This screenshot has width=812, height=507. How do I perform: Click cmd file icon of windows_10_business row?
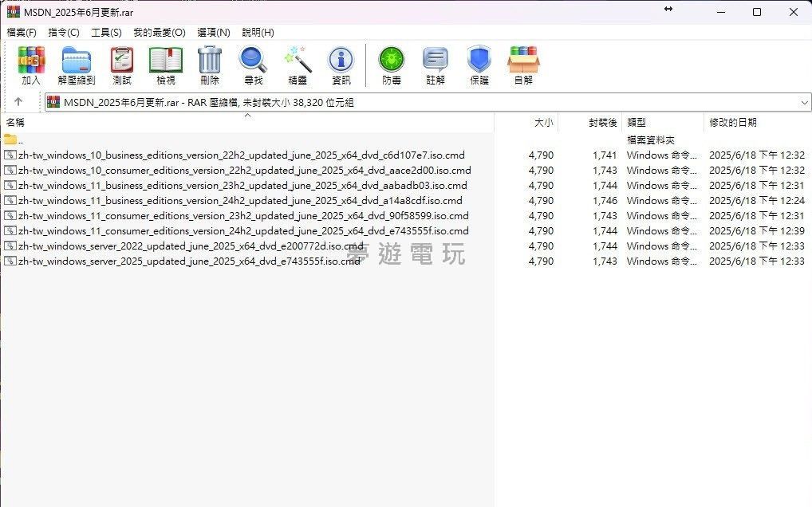point(10,155)
